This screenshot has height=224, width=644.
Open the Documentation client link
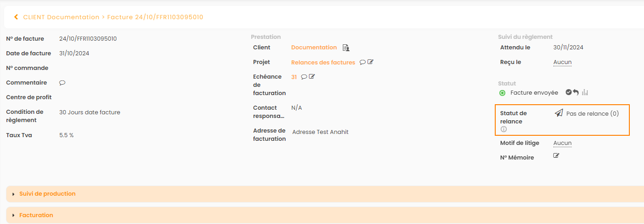(x=314, y=48)
